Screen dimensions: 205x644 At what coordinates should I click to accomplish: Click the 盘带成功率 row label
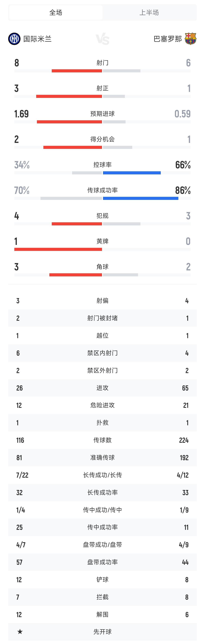[102, 562]
